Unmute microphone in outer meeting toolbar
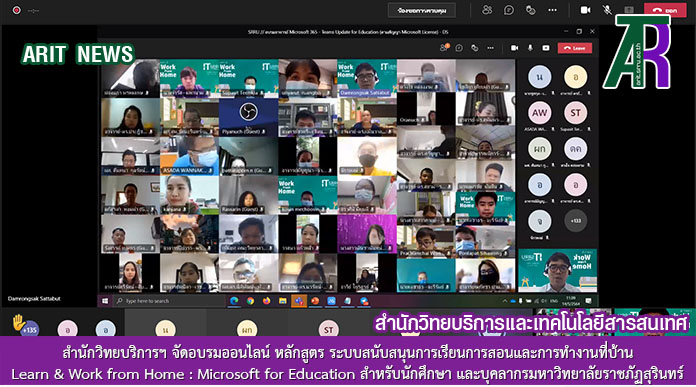The width and height of the screenshot is (696, 387). coord(607,10)
